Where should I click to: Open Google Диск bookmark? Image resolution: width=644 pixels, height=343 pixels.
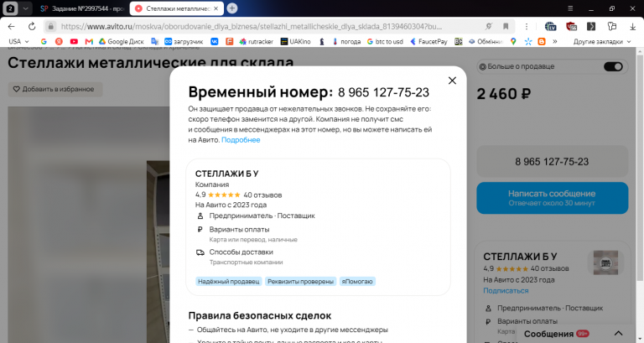tap(122, 41)
